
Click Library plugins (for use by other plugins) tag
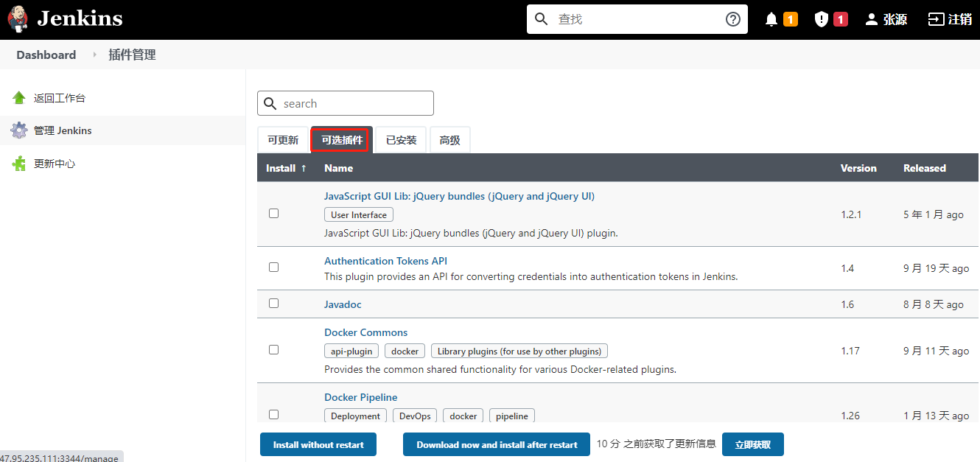coord(519,351)
